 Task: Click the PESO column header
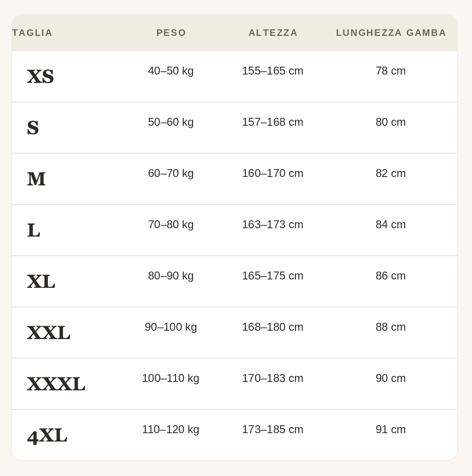tap(171, 33)
